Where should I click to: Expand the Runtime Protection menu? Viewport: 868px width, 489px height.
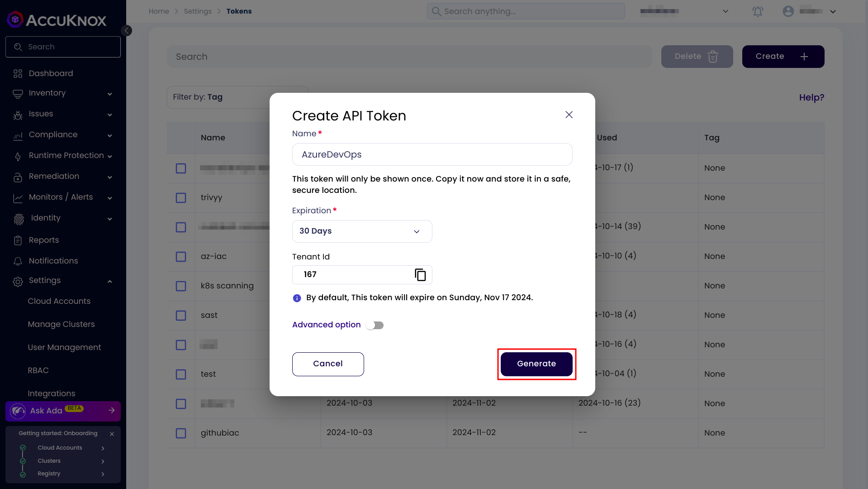(66, 155)
